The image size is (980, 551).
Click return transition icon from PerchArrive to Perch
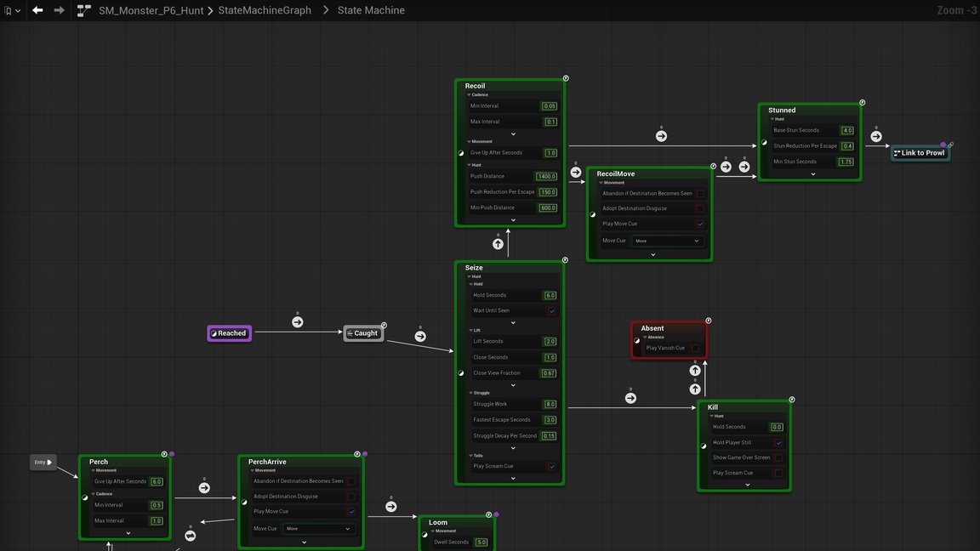pos(191,536)
